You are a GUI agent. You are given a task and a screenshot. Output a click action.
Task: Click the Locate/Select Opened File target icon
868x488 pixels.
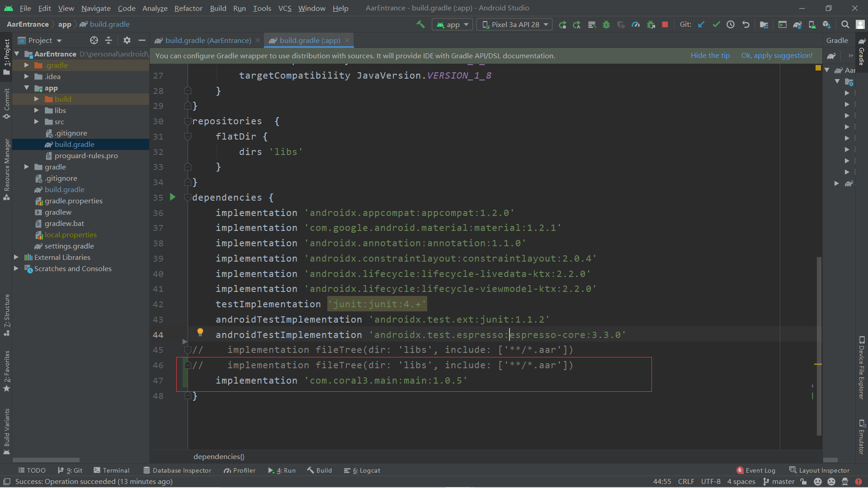pos(94,41)
